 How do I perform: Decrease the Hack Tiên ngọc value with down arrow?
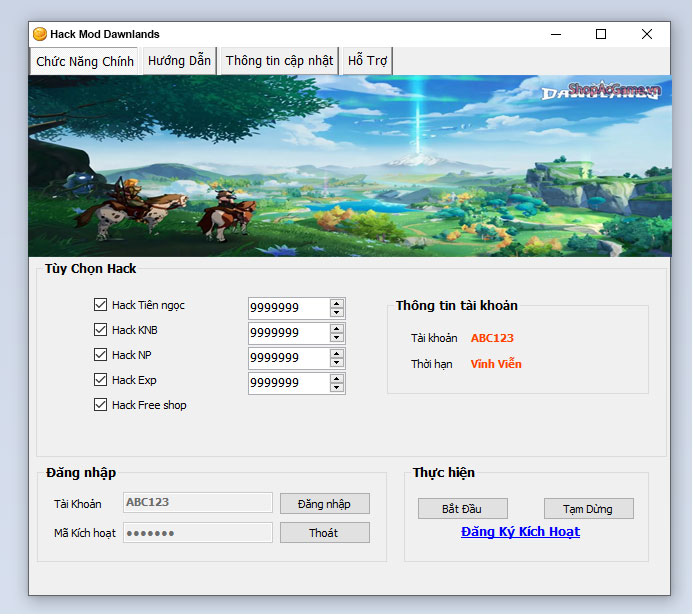tap(337, 312)
